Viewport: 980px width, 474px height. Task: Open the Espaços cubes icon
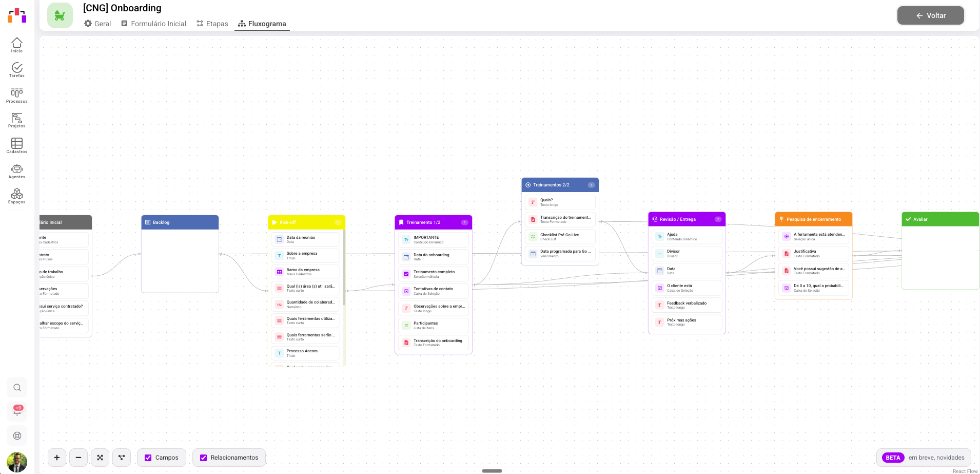[17, 196]
